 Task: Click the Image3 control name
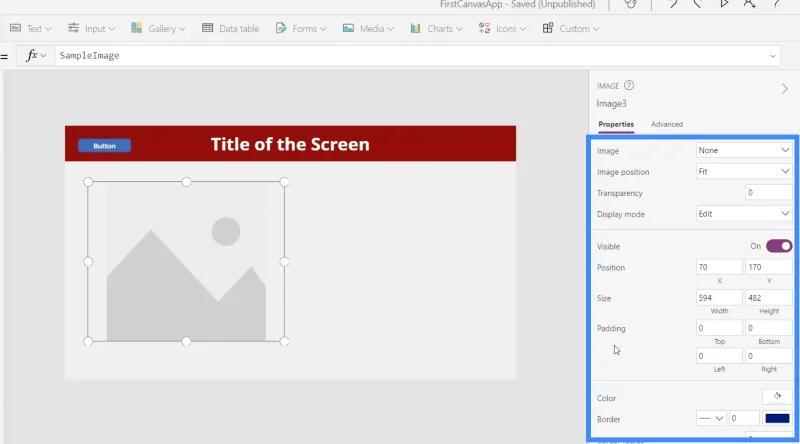coord(611,104)
